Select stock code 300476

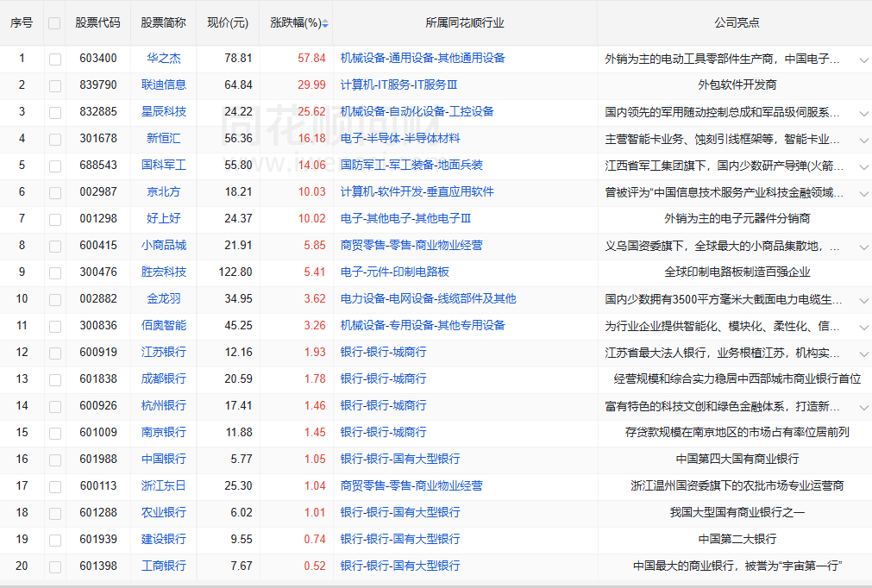point(98,272)
